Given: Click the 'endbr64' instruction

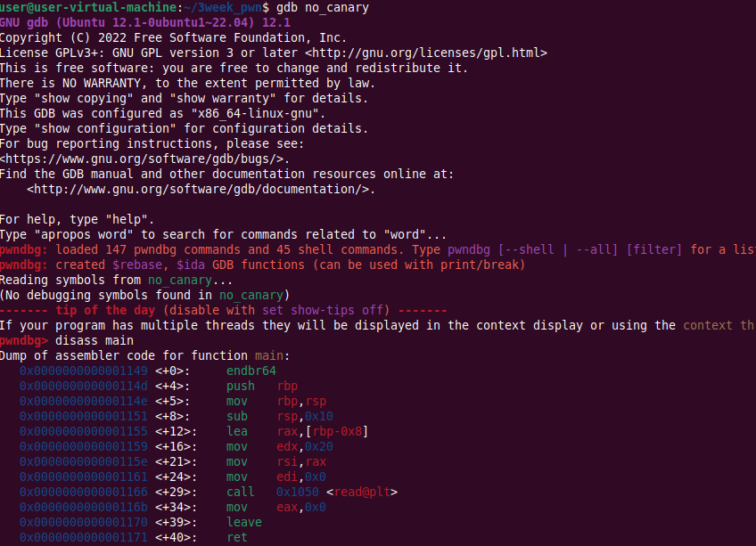Looking at the screenshot, I should 251,371.
